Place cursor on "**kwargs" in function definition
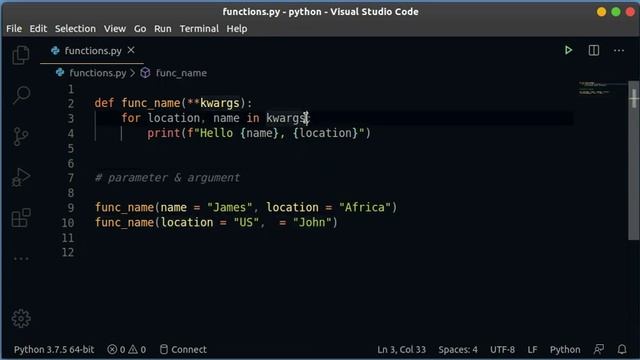The width and height of the screenshot is (640, 360). 213,103
